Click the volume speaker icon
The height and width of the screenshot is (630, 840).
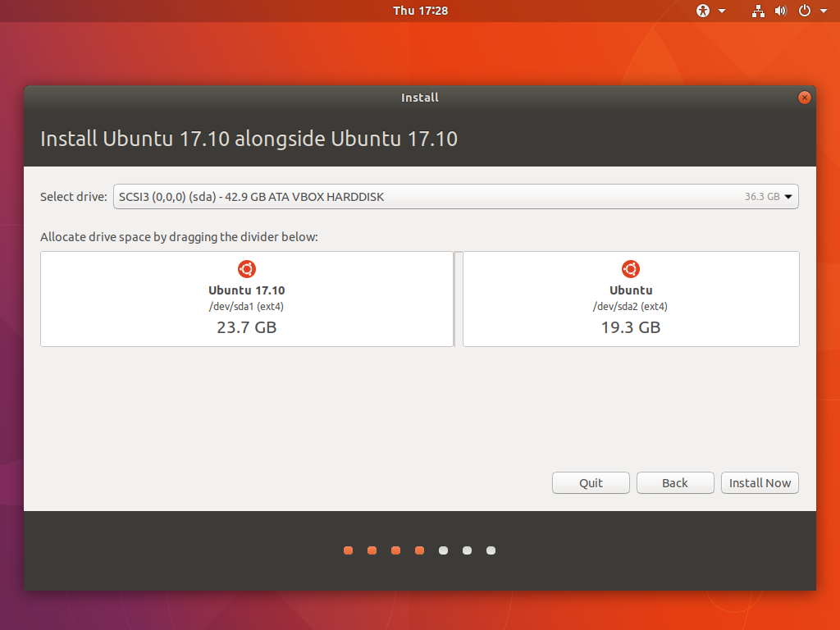781,11
